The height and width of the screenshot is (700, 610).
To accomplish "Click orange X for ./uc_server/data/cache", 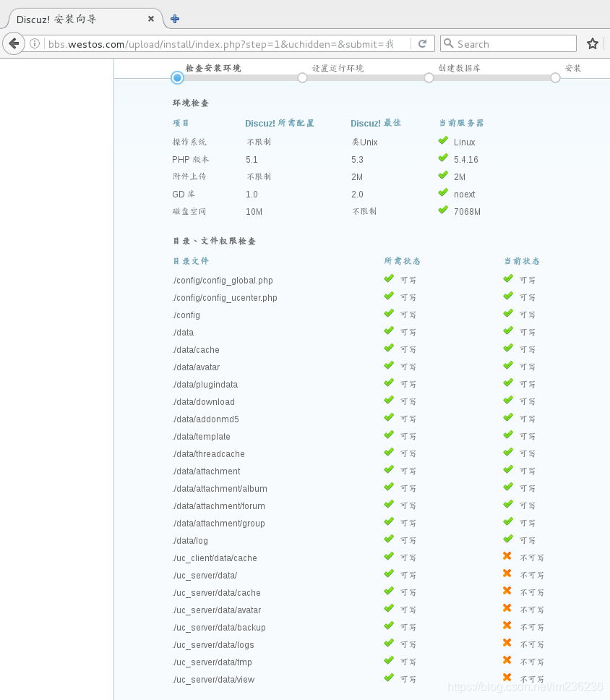I will [507, 591].
